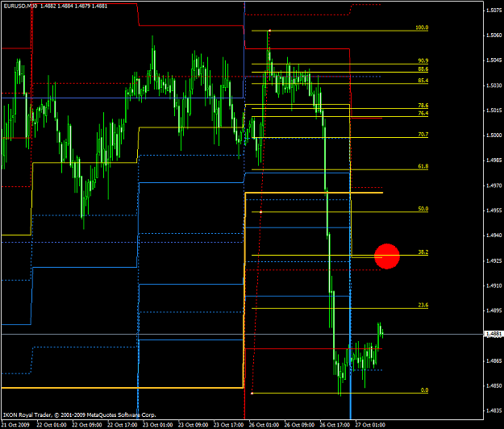Click the 26 Oct 01:00 time label
The image size is (504, 429).
[264, 425]
